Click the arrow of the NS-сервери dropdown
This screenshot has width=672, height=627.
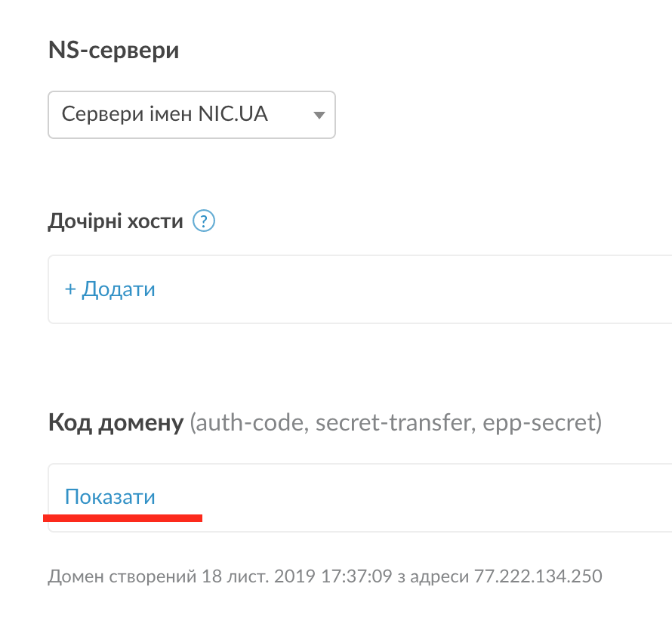tap(319, 116)
